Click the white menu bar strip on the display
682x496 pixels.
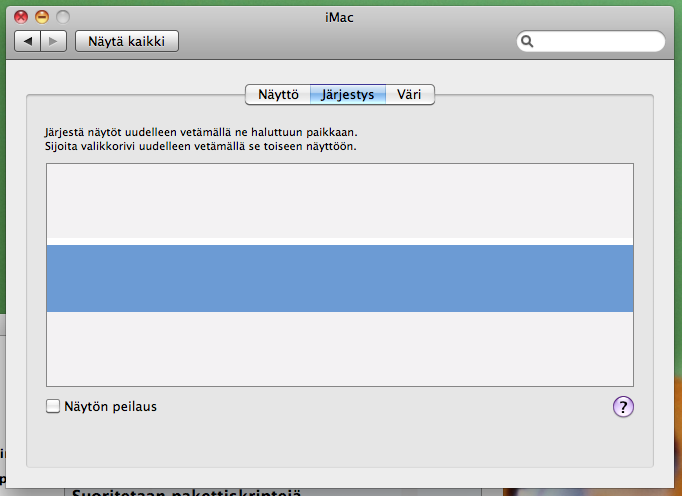click(340, 241)
